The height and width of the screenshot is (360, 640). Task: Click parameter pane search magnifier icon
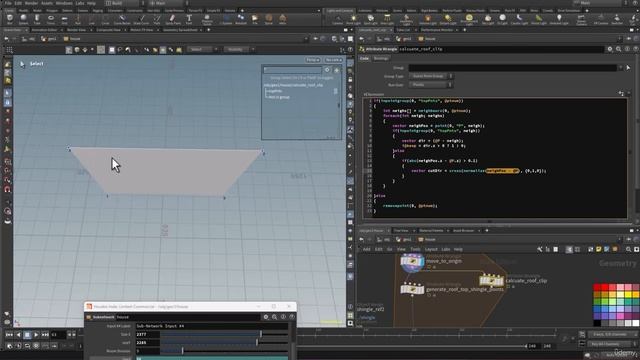(x=618, y=49)
